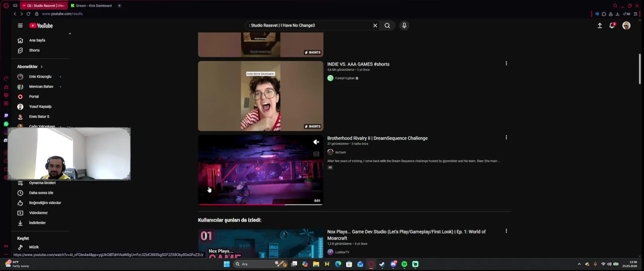This screenshot has height=271, width=644.
Task: Click site security lock icon
Action: pyautogui.click(x=37, y=14)
